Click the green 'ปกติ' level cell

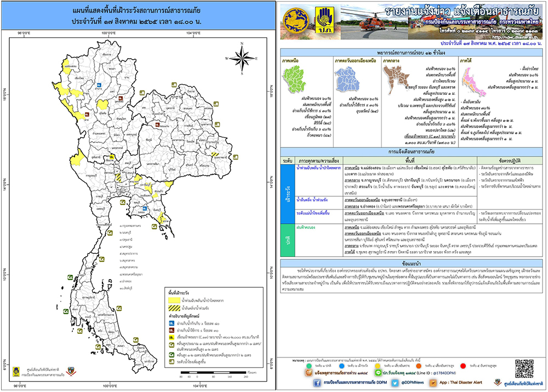tap(288, 240)
